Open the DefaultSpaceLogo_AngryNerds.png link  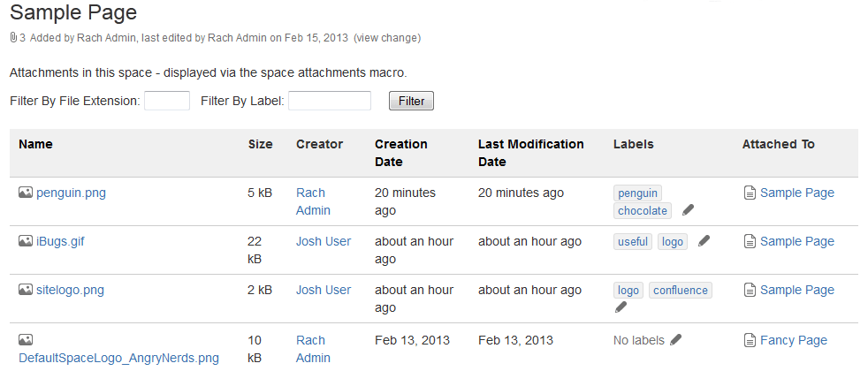click(119, 358)
